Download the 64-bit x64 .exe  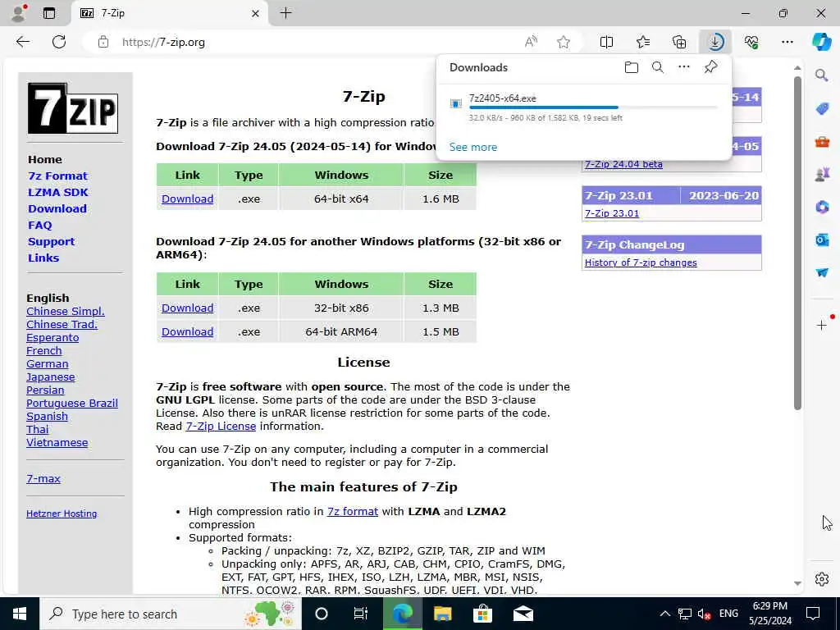coord(188,199)
